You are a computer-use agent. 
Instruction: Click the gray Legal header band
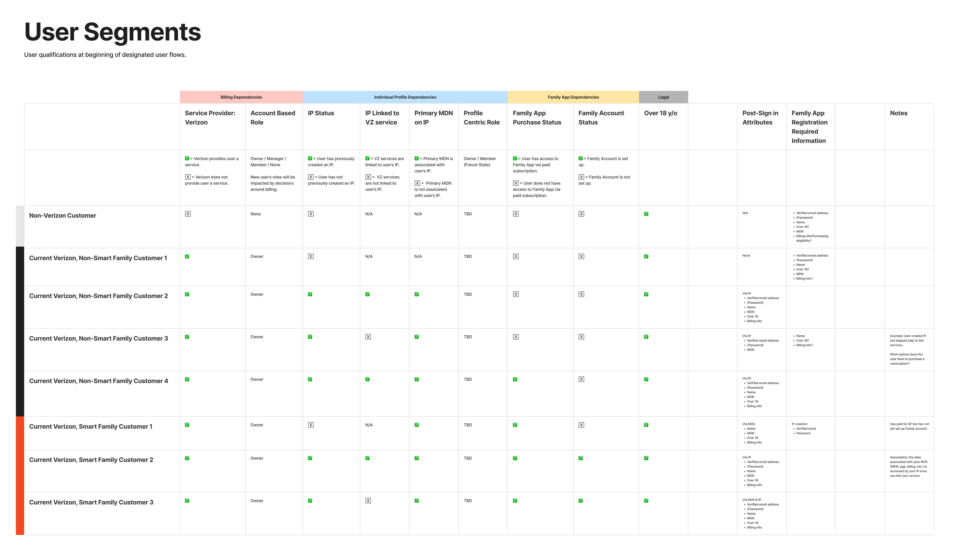click(663, 97)
